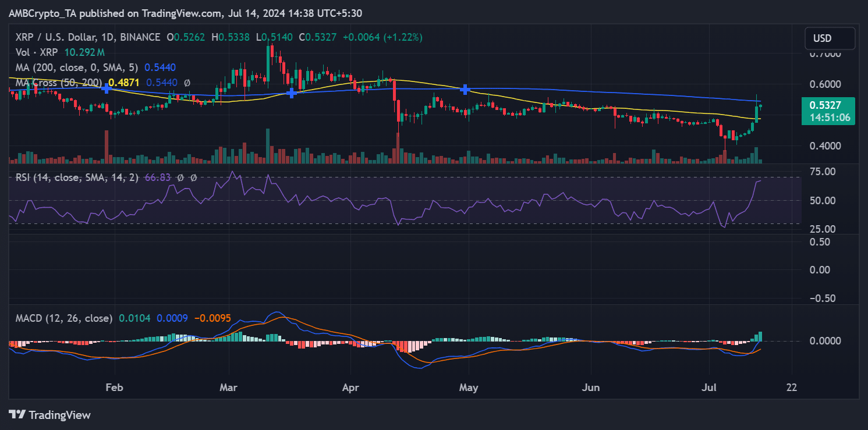
Task: Click the MA 200 value 0.5440 on the MA (200) row
Action: (x=160, y=67)
